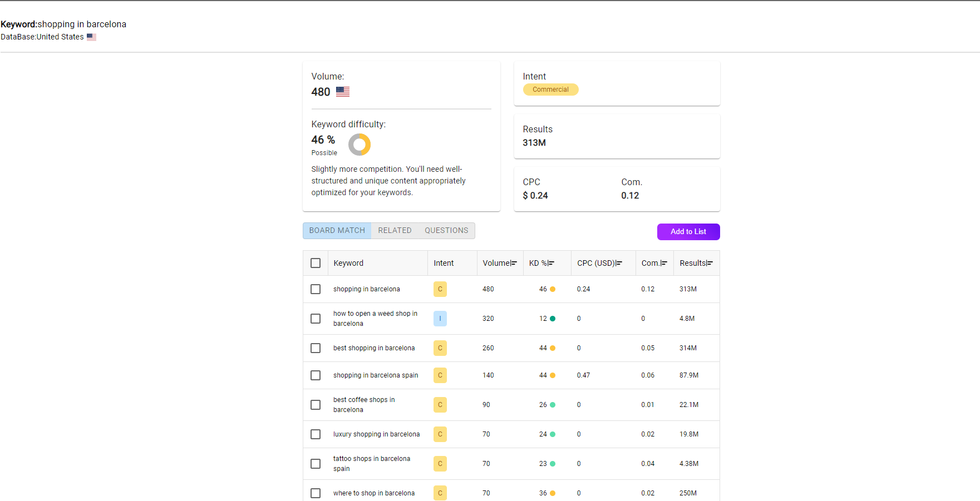Check the select-all checkbox in the table header
The image size is (980, 501).
point(316,262)
